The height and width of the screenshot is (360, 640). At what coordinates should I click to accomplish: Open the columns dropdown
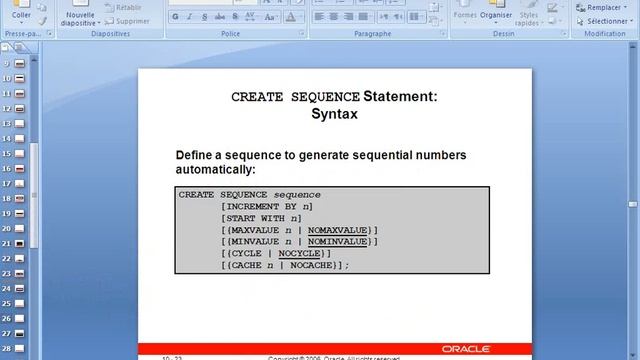click(x=416, y=17)
